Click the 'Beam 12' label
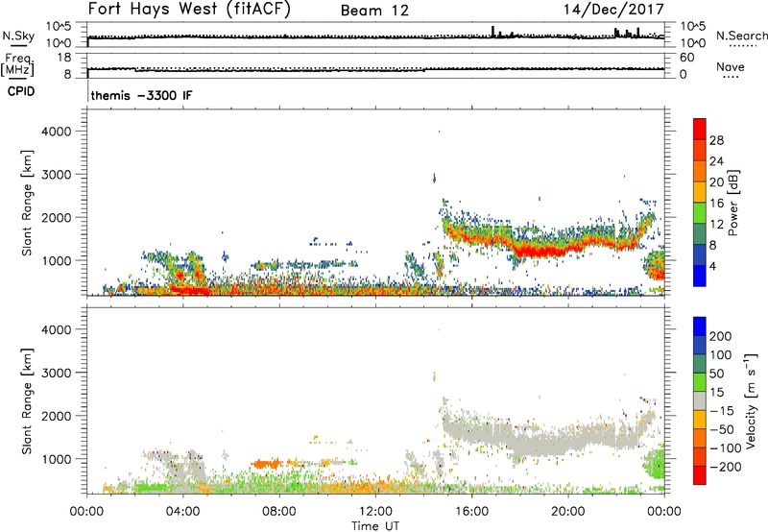 point(374,11)
